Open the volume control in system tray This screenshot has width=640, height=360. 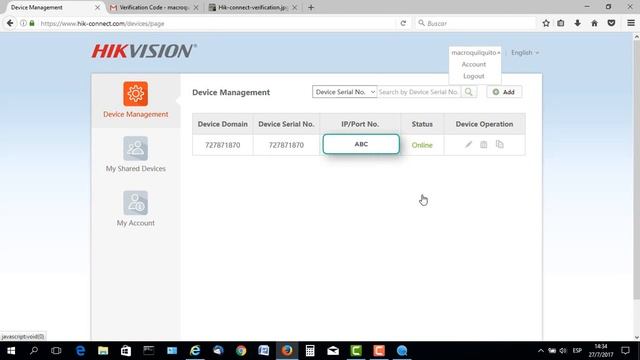[x=563, y=351]
